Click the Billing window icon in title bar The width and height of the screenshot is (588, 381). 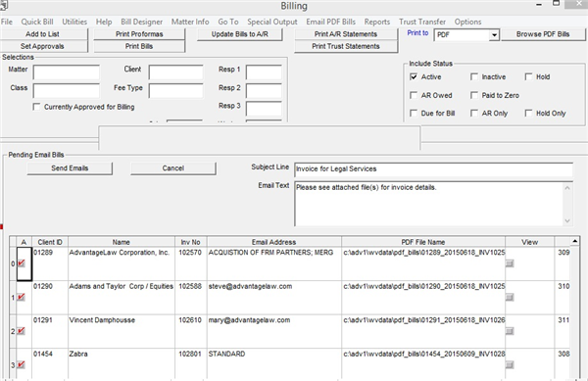click(x=4, y=5)
